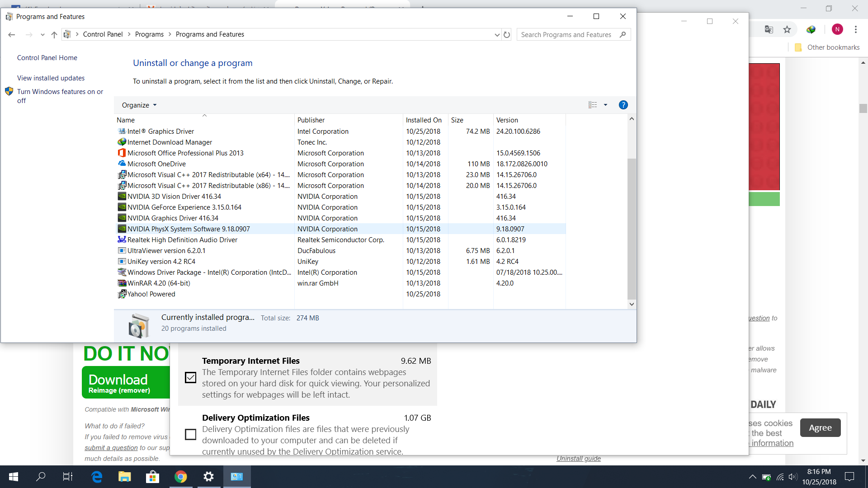Click the Internet Download Manager icon

pyautogui.click(x=122, y=142)
